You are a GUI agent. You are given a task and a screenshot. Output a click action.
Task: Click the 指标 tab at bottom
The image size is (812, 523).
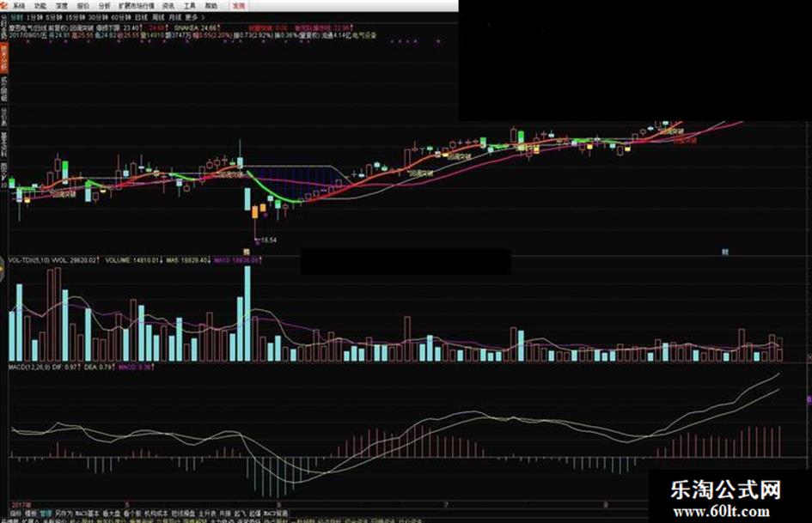15,514
